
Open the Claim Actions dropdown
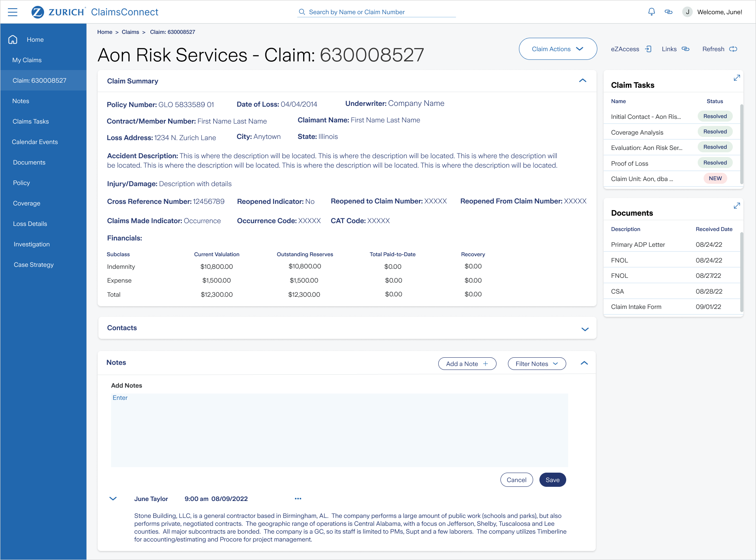pyautogui.click(x=558, y=49)
